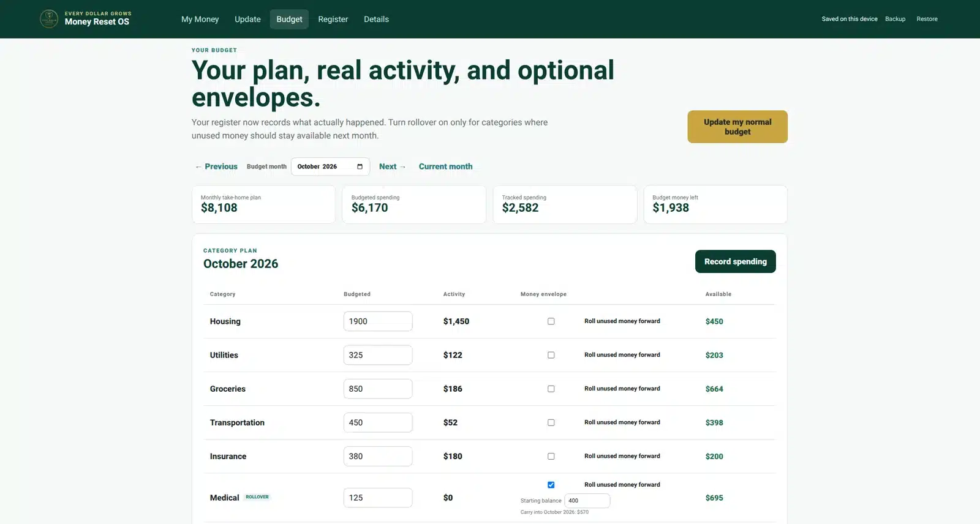Image resolution: width=980 pixels, height=524 pixels.
Task: Enable rollover for Housing category
Action: pyautogui.click(x=551, y=321)
